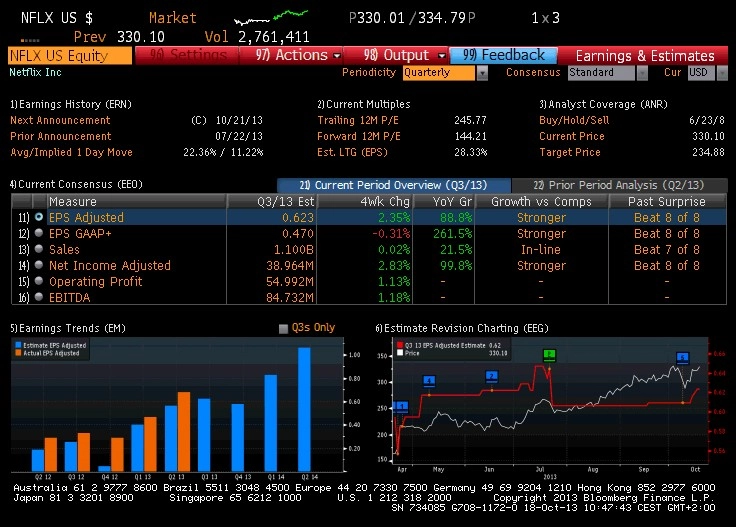736x527 pixels.
Task: Click the Growth vs Comps column header
Action: 541,201
